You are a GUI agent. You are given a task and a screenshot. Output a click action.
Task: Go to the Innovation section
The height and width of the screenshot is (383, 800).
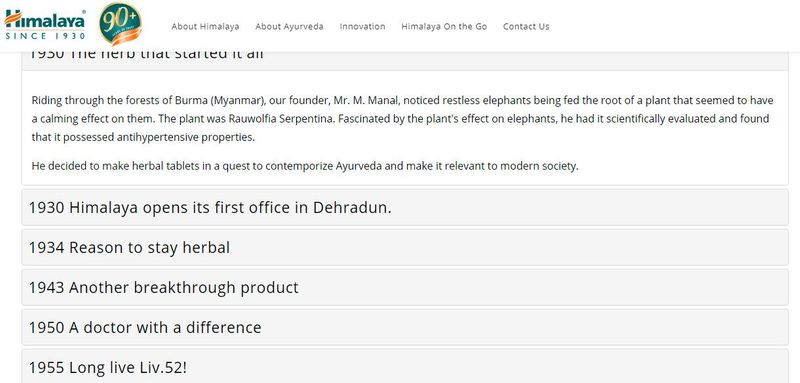[362, 27]
